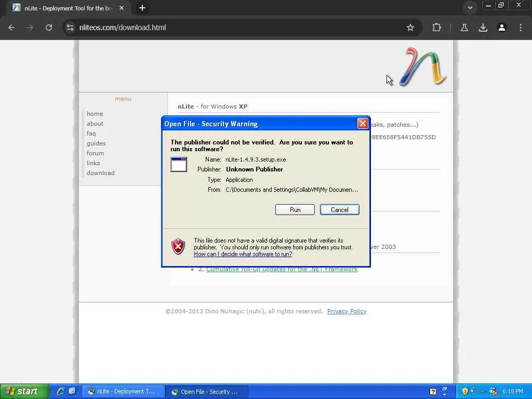532x399 pixels.
Task: Open site information icon in address bar
Action: tap(70, 28)
